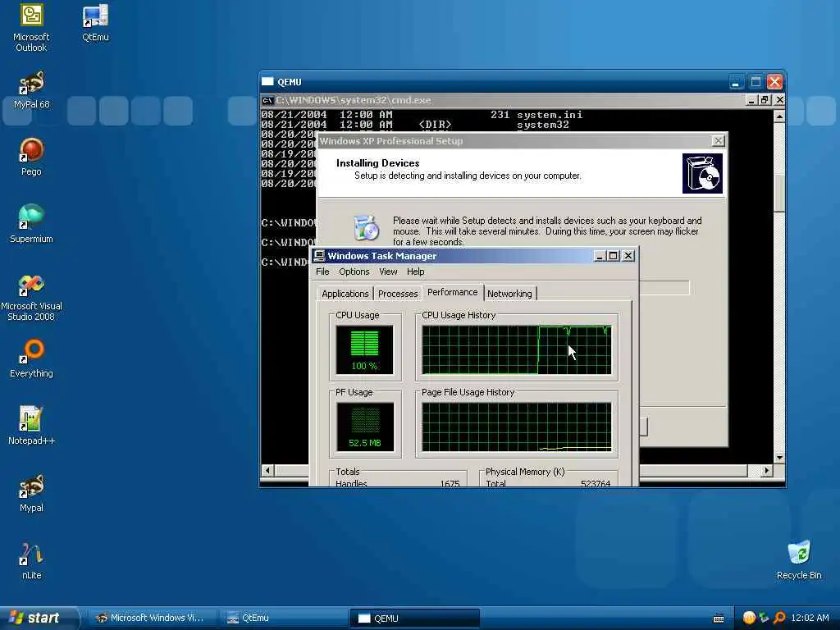Image resolution: width=840 pixels, height=630 pixels.
Task: Switch to QtEmu taskbar button
Action: coord(283,618)
